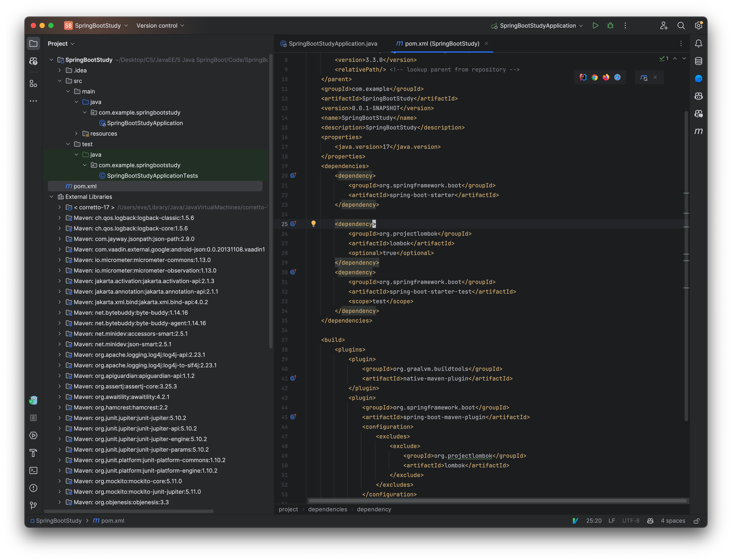Run the SpringBootStudyApplication with the play button
Screen dimensions: 732x560
point(596,25)
